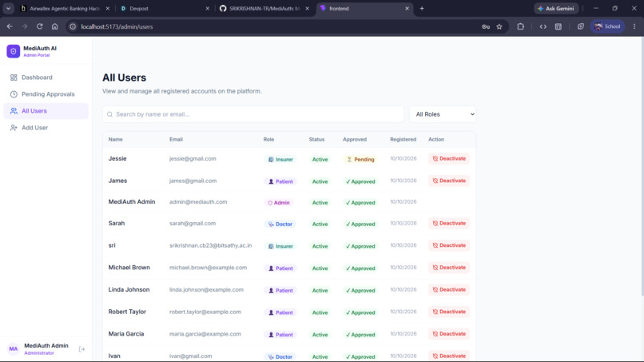The width and height of the screenshot is (644, 362).
Task: Click the page vertical scrollbar
Action: point(642,166)
